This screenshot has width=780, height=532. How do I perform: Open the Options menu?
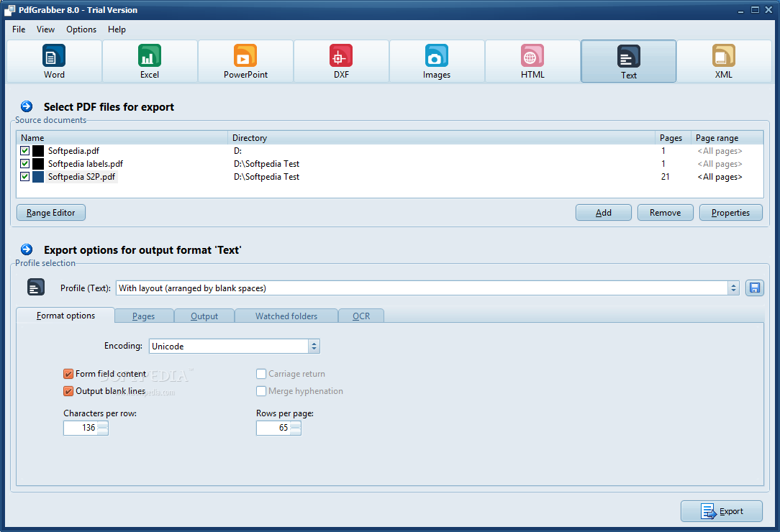tap(81, 29)
